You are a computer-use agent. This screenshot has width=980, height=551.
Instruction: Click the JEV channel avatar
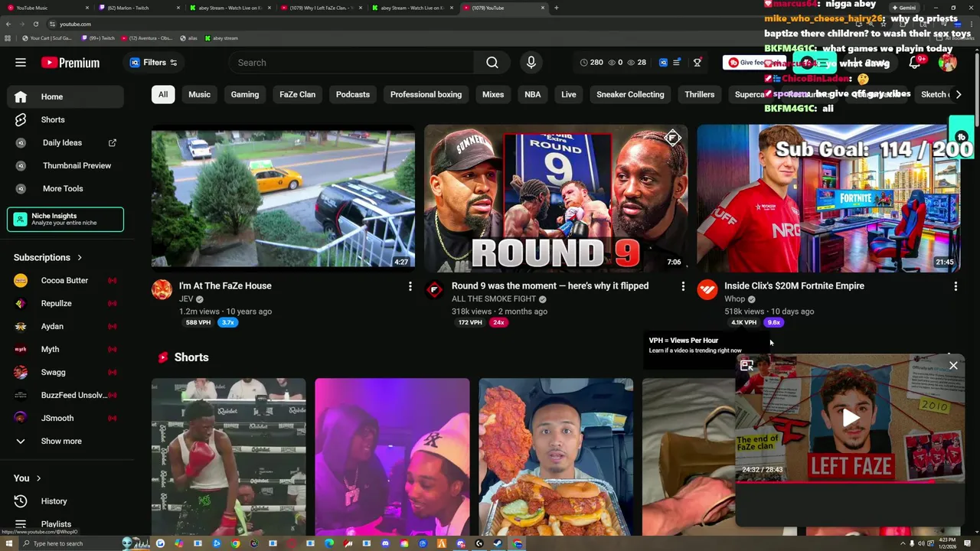click(x=162, y=289)
